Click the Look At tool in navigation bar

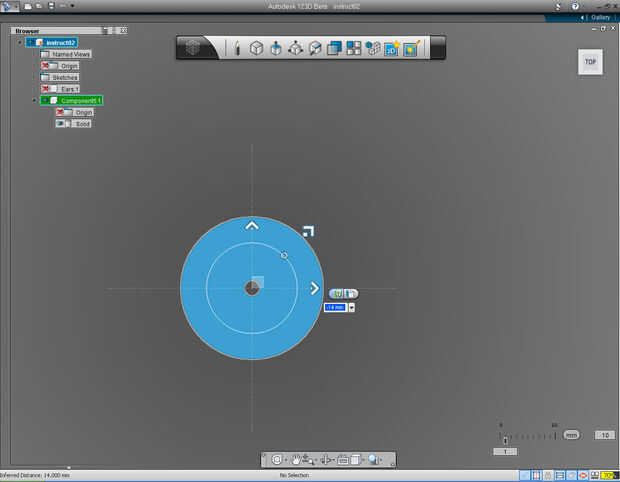tap(325, 459)
